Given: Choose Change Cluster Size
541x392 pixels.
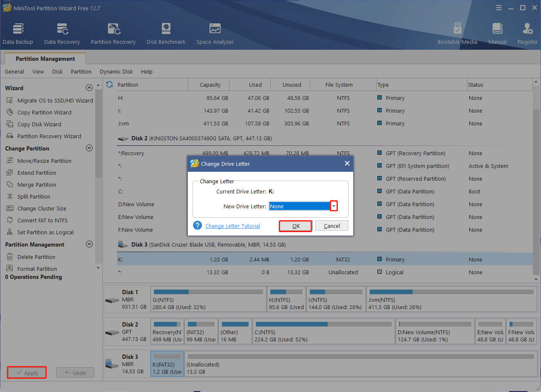Looking at the screenshot, I should 37,209.
